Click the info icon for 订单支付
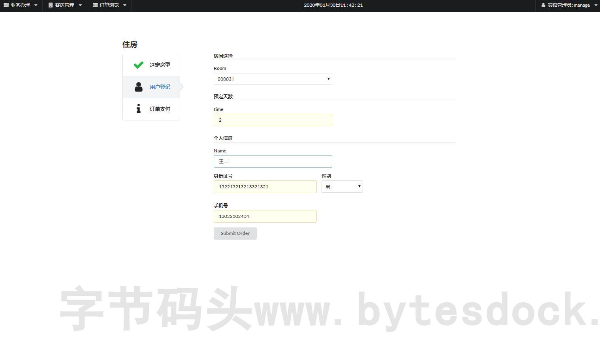Image resolution: width=600 pixels, height=364 pixels. point(138,109)
